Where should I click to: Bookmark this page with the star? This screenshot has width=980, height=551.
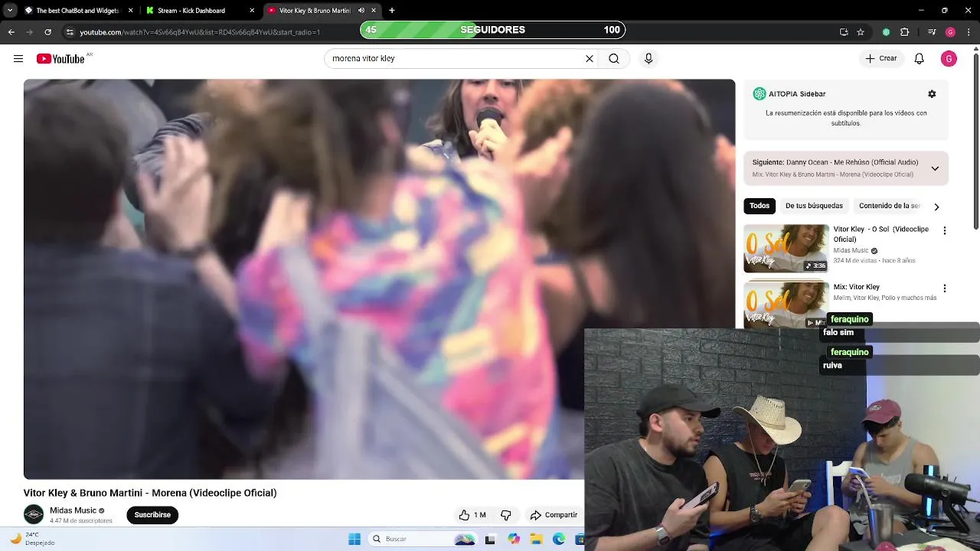[861, 32]
